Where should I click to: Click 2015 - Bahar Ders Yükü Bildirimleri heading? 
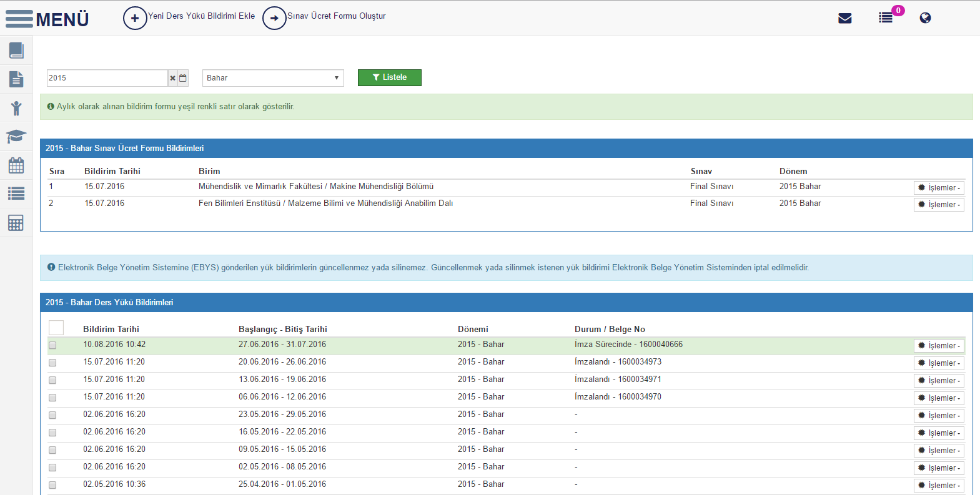tap(109, 303)
